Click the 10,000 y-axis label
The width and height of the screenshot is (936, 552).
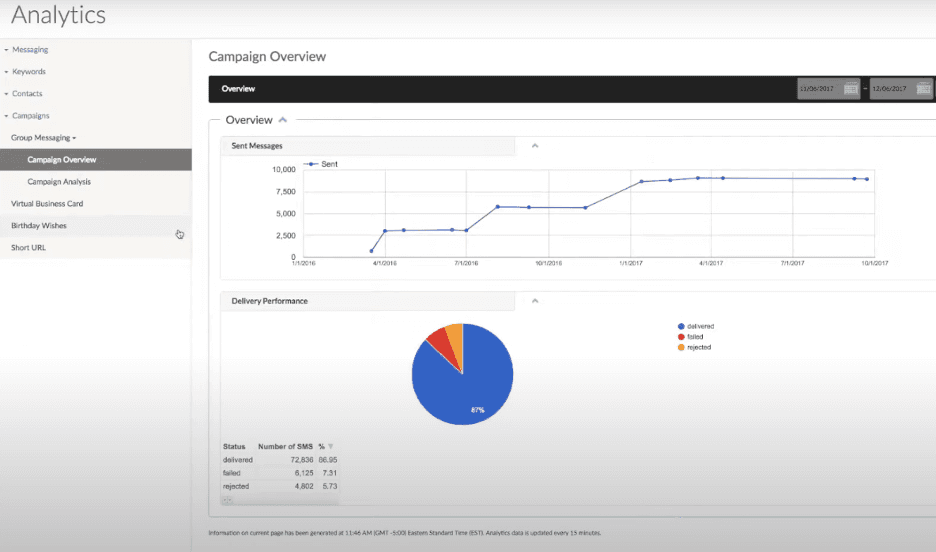(x=284, y=170)
